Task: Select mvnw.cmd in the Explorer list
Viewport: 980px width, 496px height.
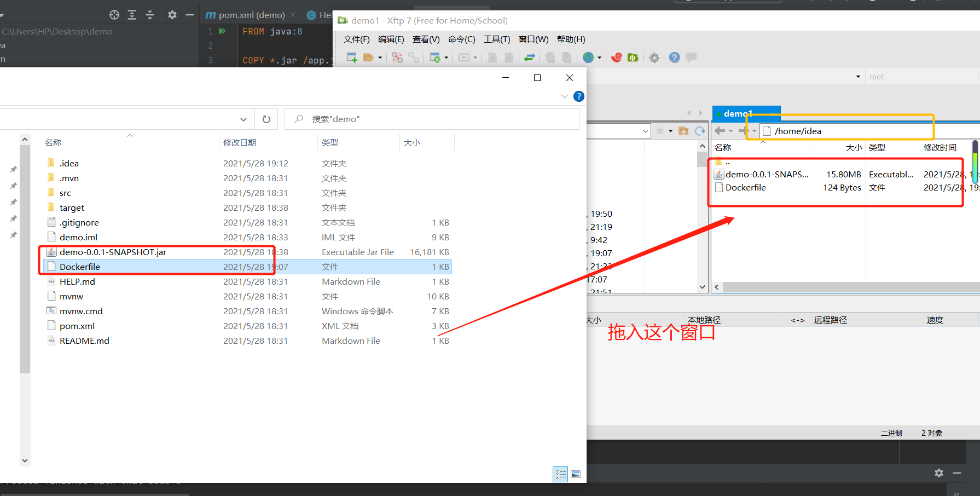Action: [x=81, y=311]
